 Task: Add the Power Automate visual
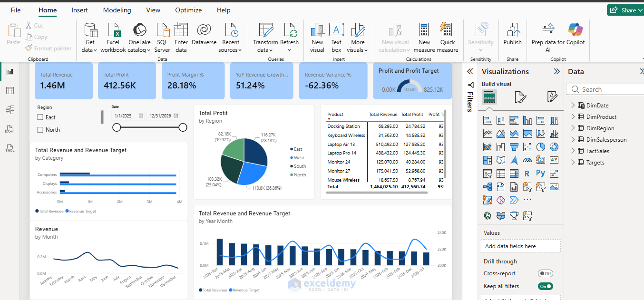point(514,200)
